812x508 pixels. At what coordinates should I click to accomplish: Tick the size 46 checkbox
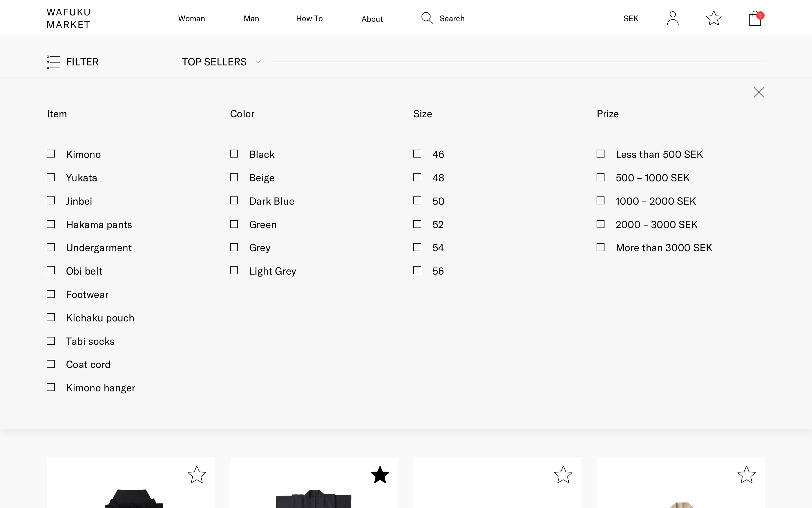(417, 154)
